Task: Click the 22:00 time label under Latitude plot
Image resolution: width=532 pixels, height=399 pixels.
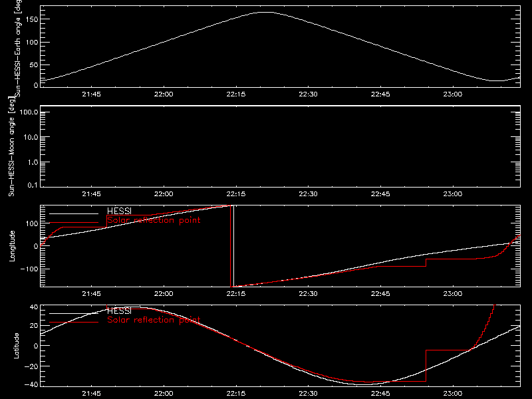Action: click(x=164, y=394)
